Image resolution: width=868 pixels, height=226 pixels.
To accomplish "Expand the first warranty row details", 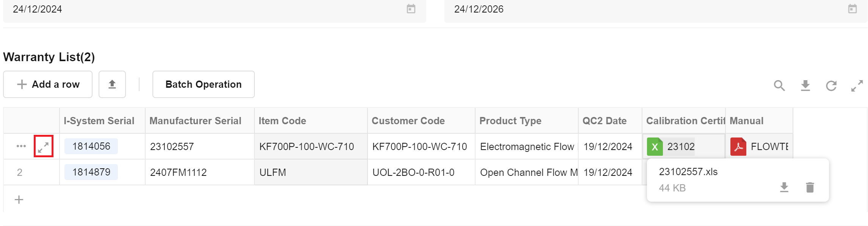I will pyautogui.click(x=44, y=146).
